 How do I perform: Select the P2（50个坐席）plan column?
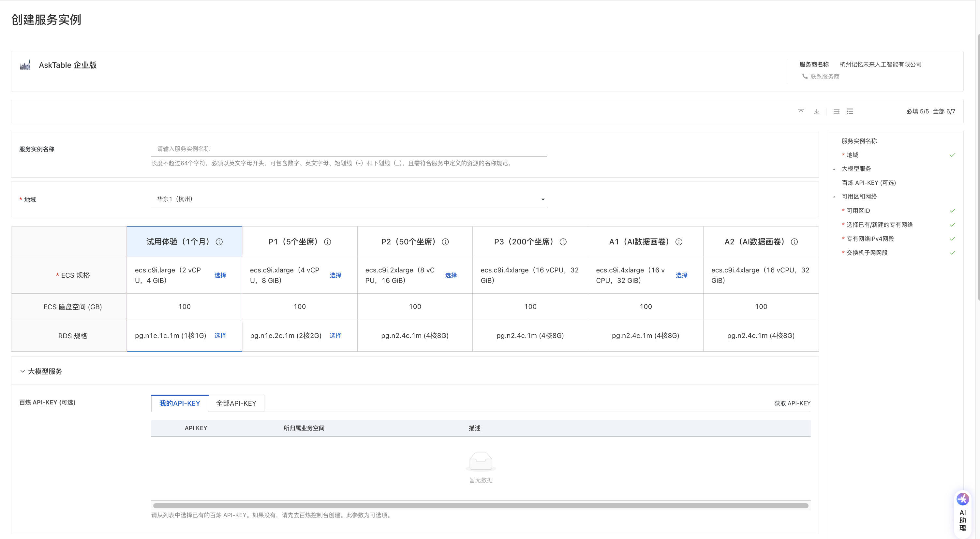point(408,242)
